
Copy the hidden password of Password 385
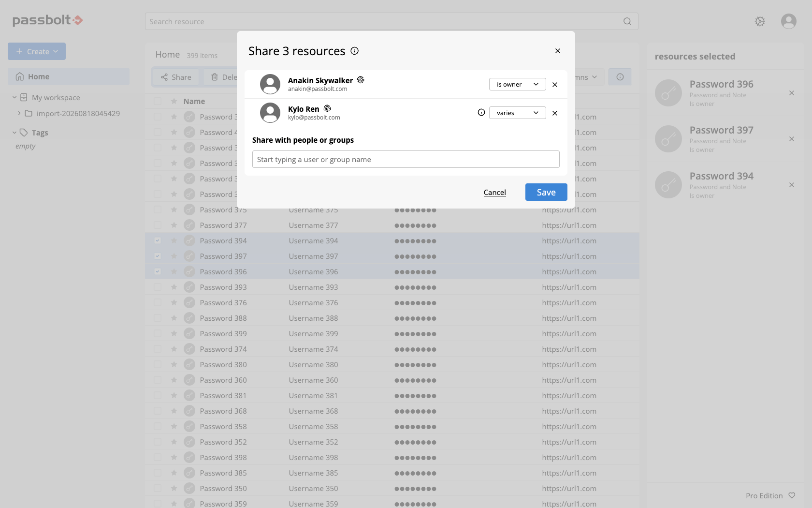(415, 473)
